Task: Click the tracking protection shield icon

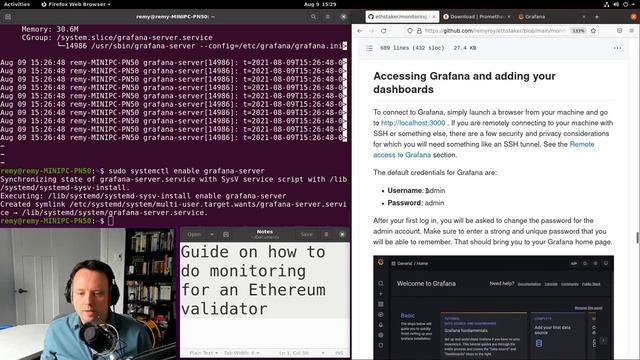Action: pos(410,31)
